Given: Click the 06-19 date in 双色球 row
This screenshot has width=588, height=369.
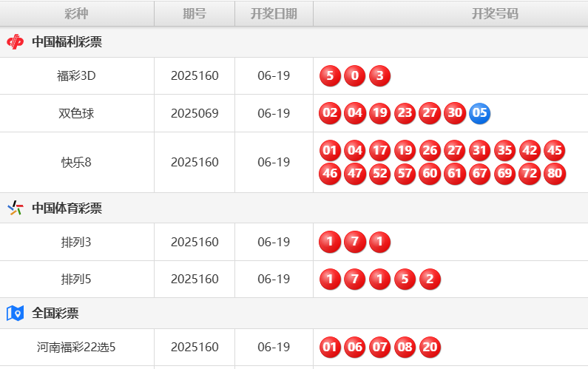Looking at the screenshot, I should pos(274,113).
